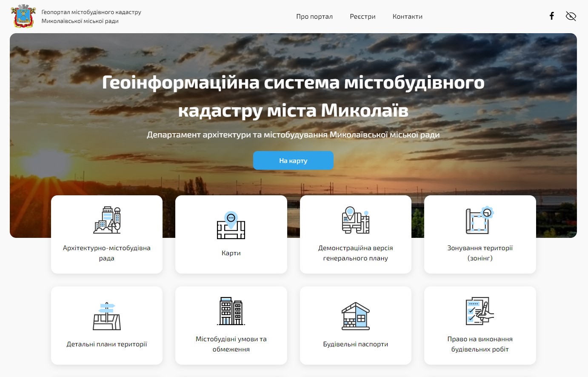
Task: Click the На карту button
Action: pyautogui.click(x=293, y=160)
